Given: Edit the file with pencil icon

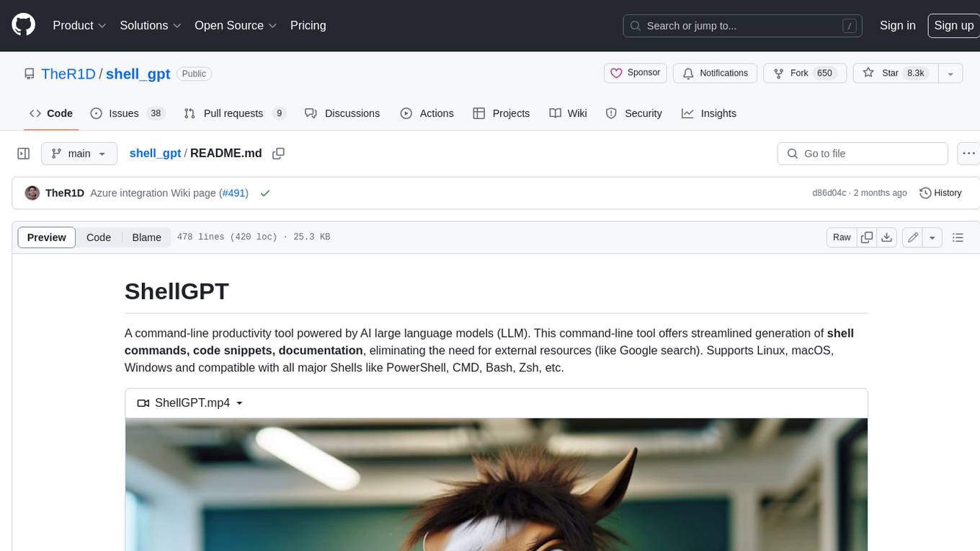Looking at the screenshot, I should click(913, 237).
